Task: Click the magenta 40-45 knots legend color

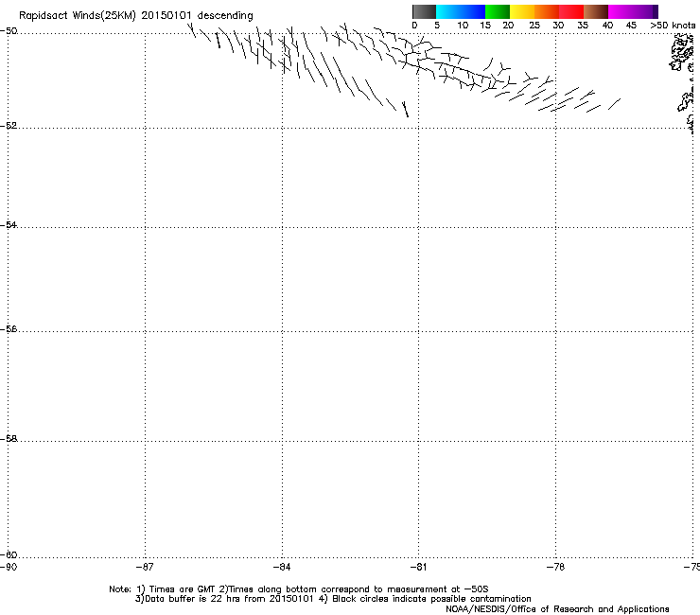Action: (x=621, y=11)
